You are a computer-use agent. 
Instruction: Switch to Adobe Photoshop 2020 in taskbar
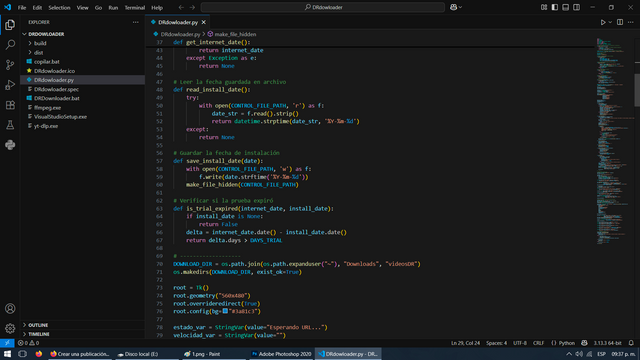(281, 354)
